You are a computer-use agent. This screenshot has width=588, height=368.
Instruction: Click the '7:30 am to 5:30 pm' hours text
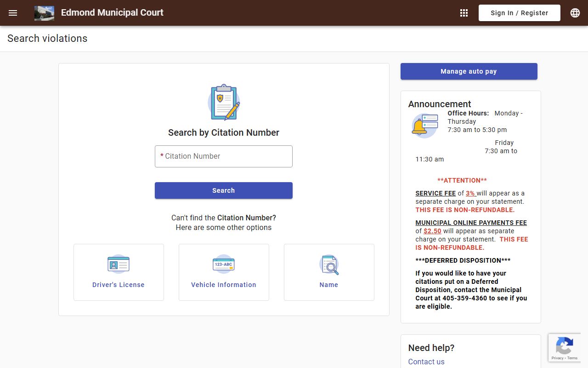[x=477, y=130]
